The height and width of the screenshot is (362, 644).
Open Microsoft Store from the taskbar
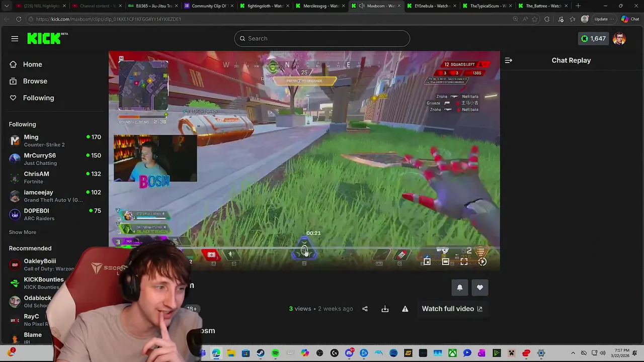(246, 353)
